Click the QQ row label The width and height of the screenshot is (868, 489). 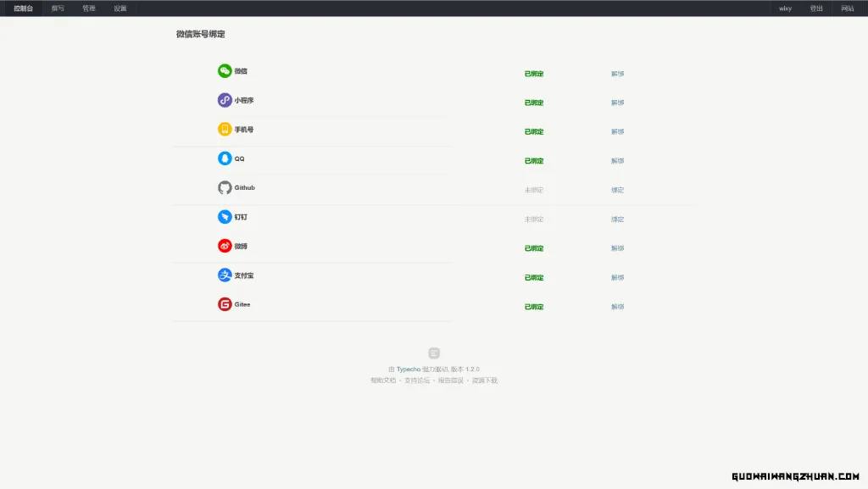239,158
